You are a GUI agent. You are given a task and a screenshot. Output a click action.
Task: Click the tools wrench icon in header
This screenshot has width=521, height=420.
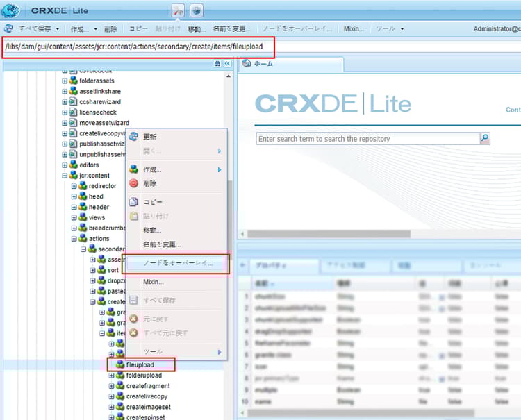point(178,10)
